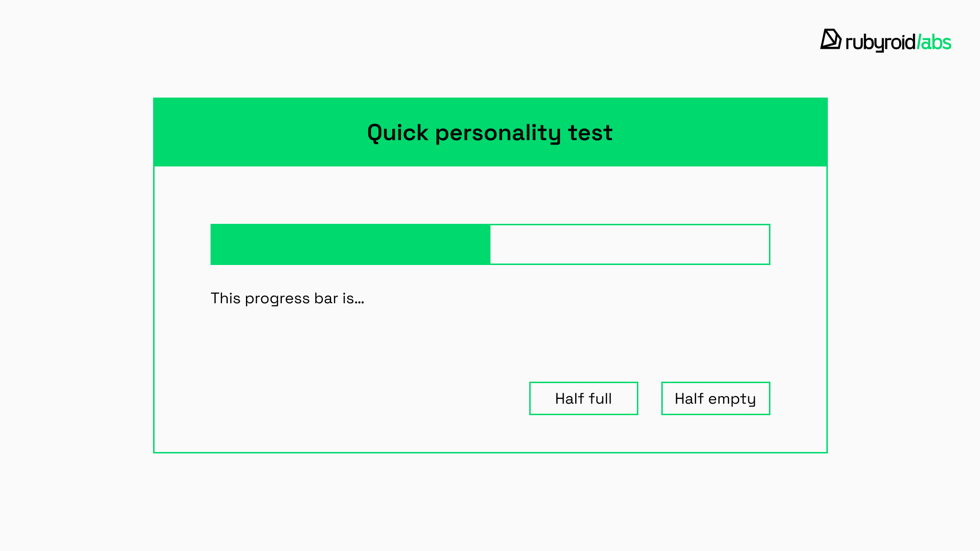Click the far right end of progress bar
Image resolution: width=980 pixels, height=551 pixels.
[x=768, y=244]
